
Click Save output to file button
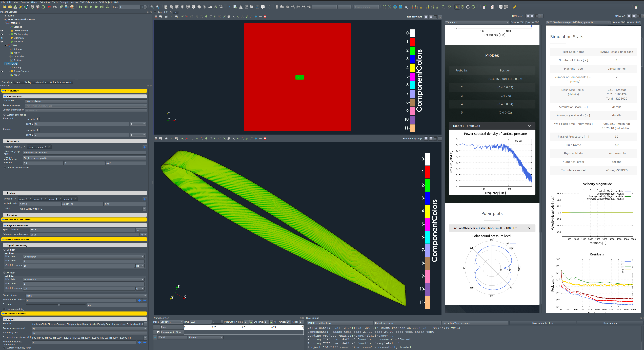(x=542, y=323)
